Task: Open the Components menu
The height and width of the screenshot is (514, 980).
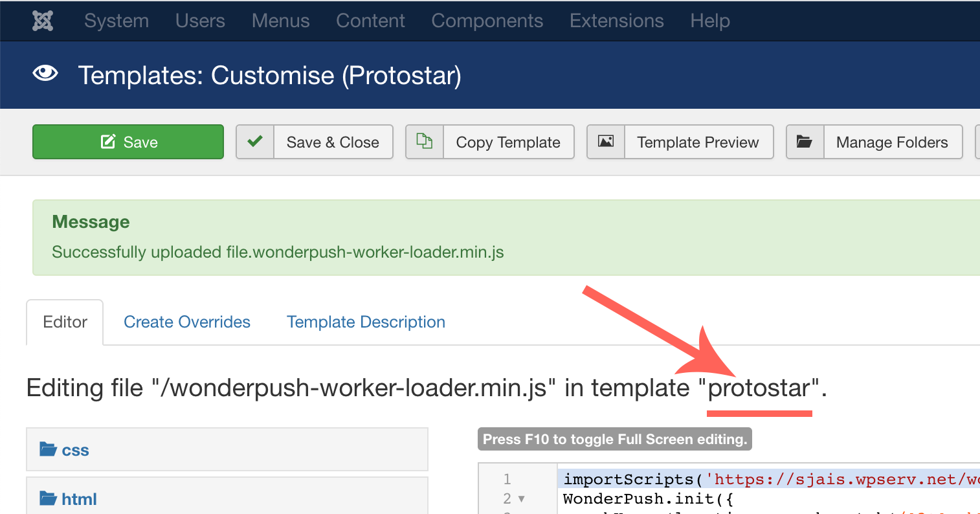Action: [487, 21]
